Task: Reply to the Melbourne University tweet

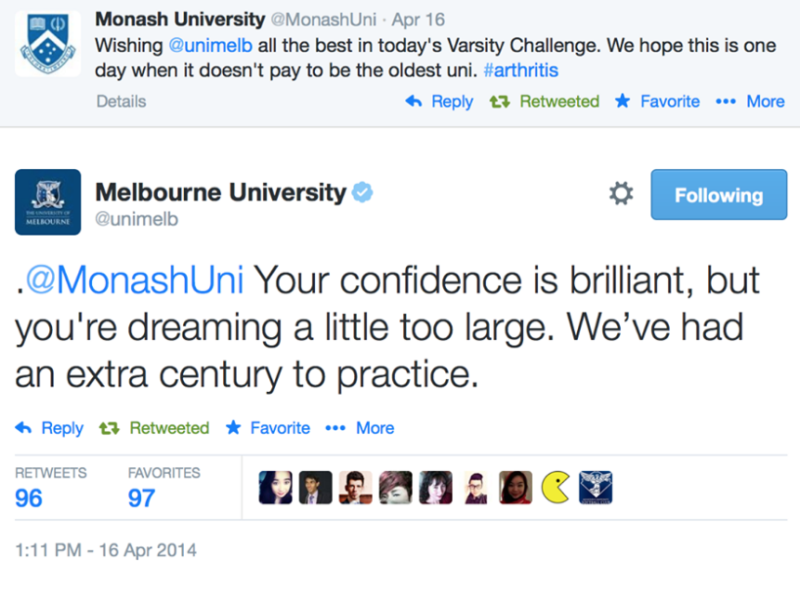Action: pyautogui.click(x=50, y=428)
